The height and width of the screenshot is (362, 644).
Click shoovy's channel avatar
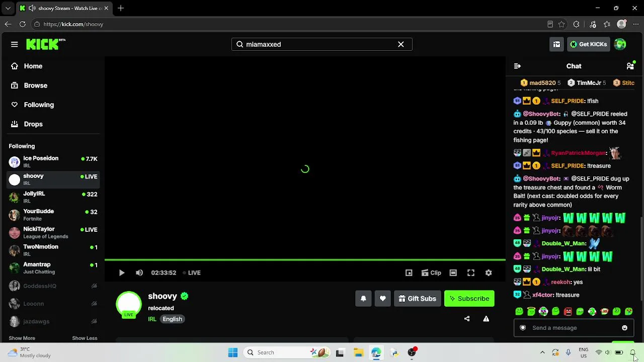(x=129, y=304)
